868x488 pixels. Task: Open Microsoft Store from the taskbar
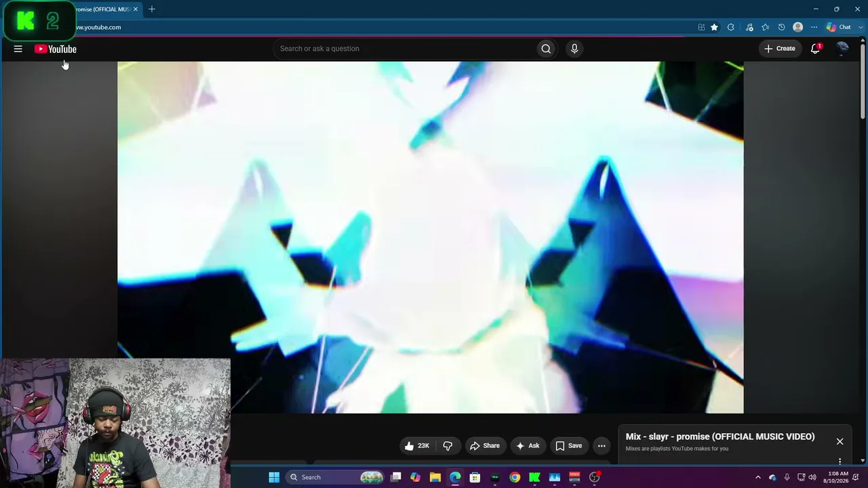[x=475, y=477]
